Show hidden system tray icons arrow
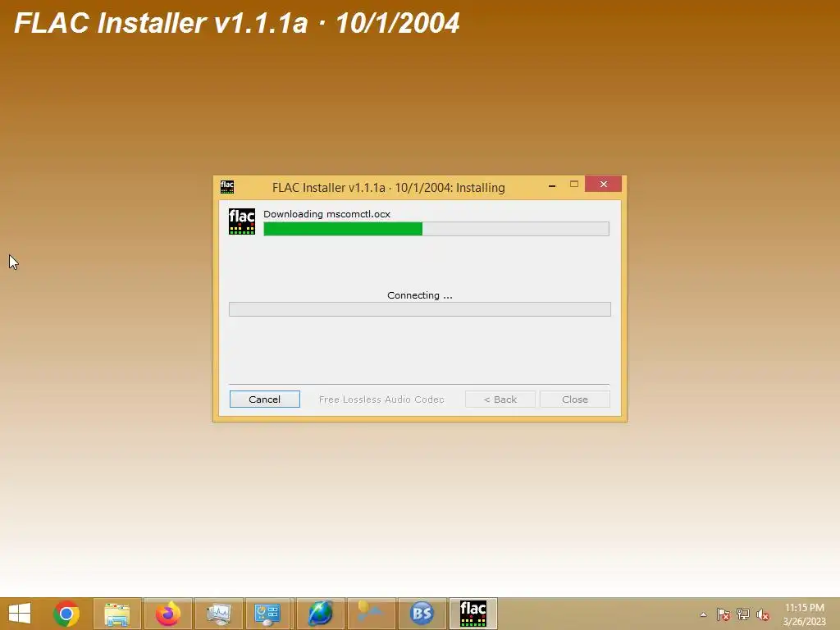The height and width of the screenshot is (630, 840). pyautogui.click(x=703, y=614)
